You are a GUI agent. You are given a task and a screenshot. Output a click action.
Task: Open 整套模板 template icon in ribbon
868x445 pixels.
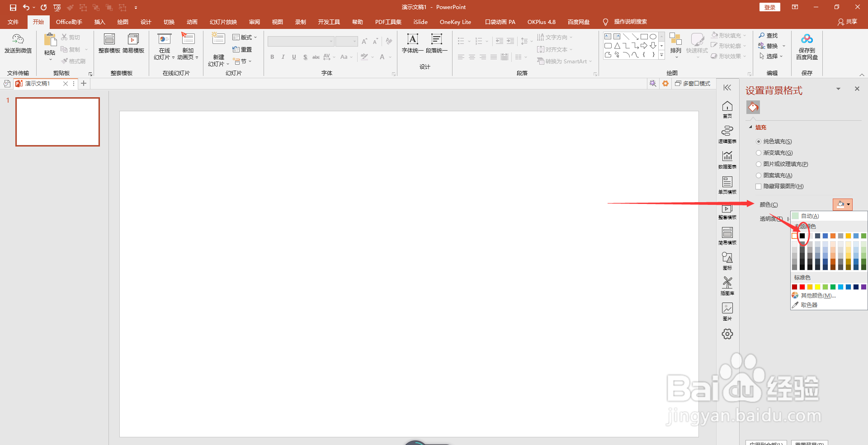(x=109, y=39)
